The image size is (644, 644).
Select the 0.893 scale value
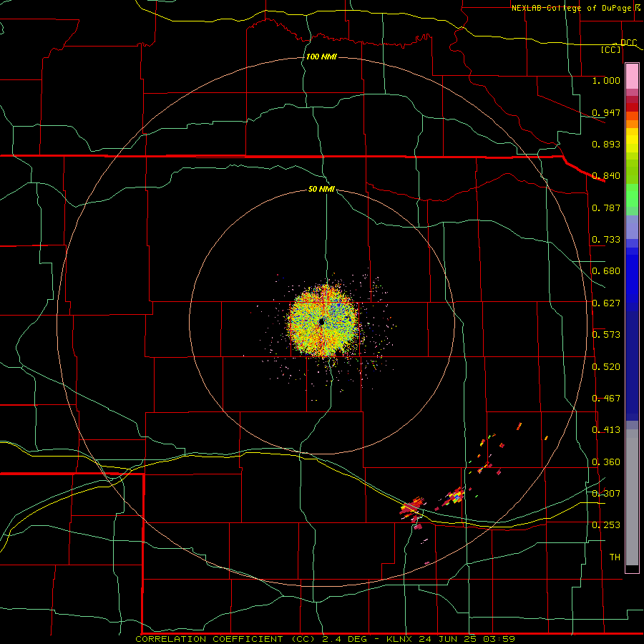(606, 144)
